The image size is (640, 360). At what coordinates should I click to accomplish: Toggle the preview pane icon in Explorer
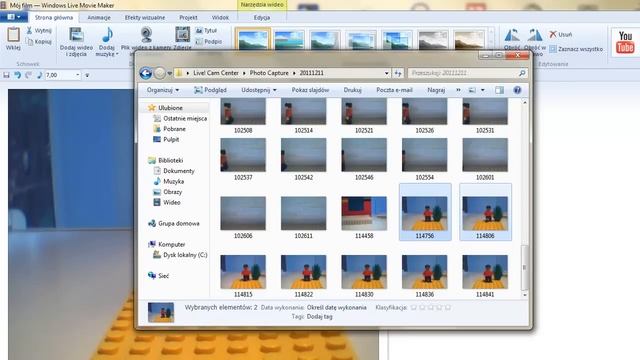coord(499,90)
